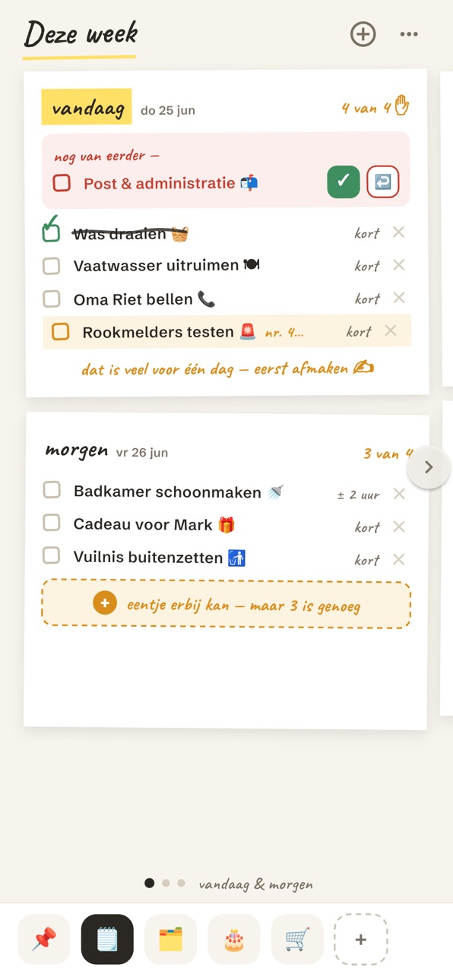Add a new tab with dashed plus button

[360, 939]
